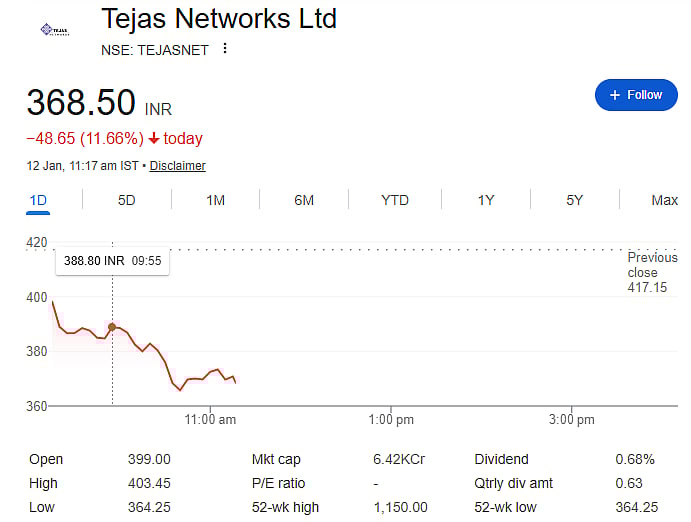Show the Max chart range

[x=664, y=200]
